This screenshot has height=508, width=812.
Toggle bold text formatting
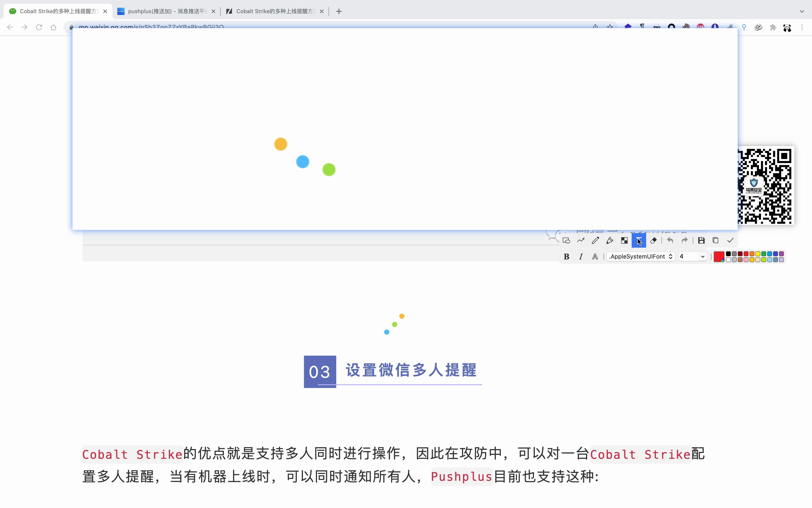566,257
